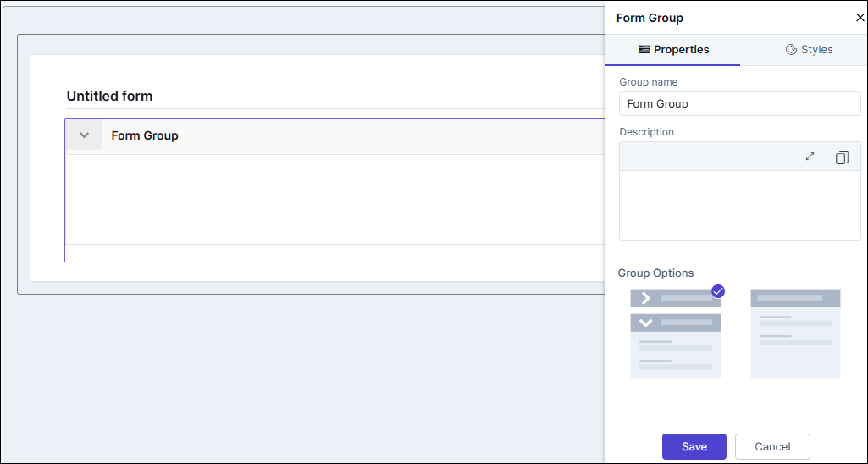Click the Group name input field
The image size is (868, 464).
coord(739,103)
